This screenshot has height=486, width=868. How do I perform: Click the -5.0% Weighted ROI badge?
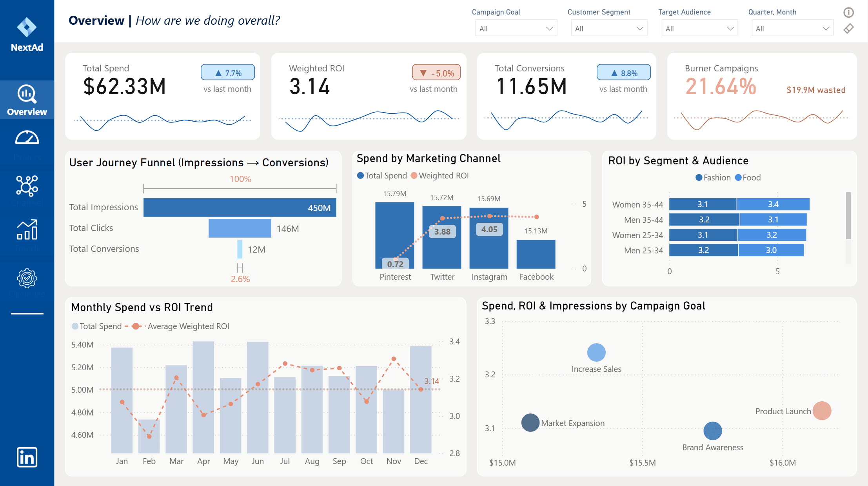pyautogui.click(x=436, y=73)
